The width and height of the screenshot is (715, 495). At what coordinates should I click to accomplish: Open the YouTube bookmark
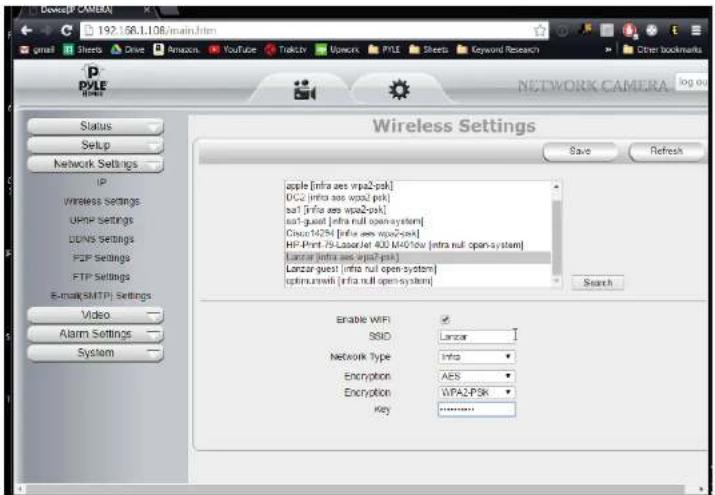point(233,50)
